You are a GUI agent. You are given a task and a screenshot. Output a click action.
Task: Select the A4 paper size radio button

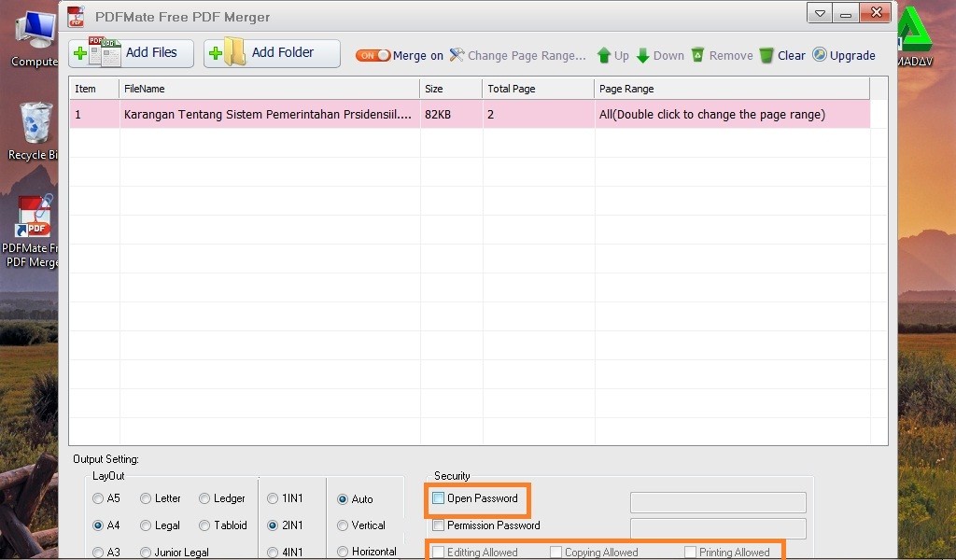click(x=98, y=525)
